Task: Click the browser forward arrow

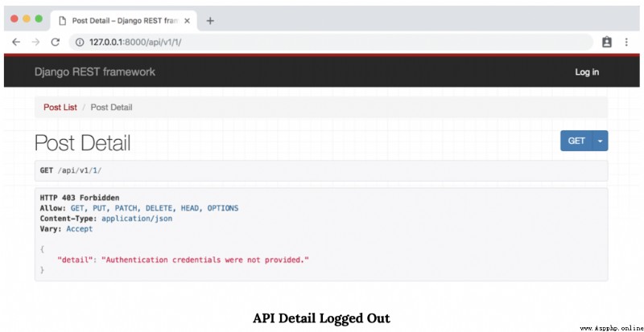Action: pos(35,42)
